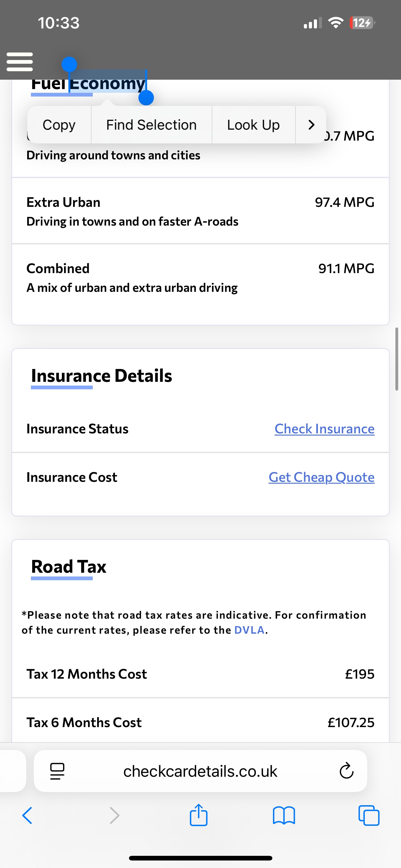Open the page reader menu icon
Image resolution: width=401 pixels, height=868 pixels.
coord(57,771)
